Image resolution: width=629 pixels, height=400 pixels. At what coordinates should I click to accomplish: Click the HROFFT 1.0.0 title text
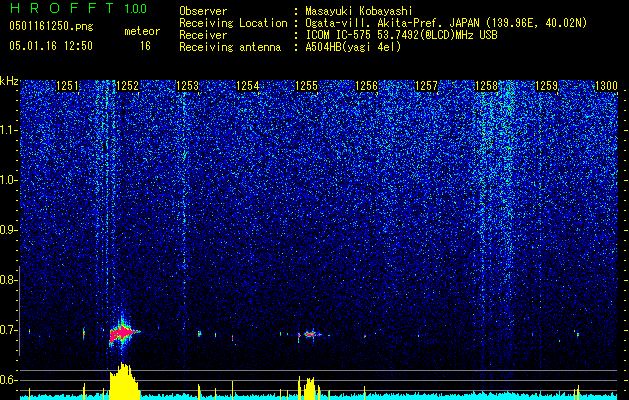pos(78,8)
